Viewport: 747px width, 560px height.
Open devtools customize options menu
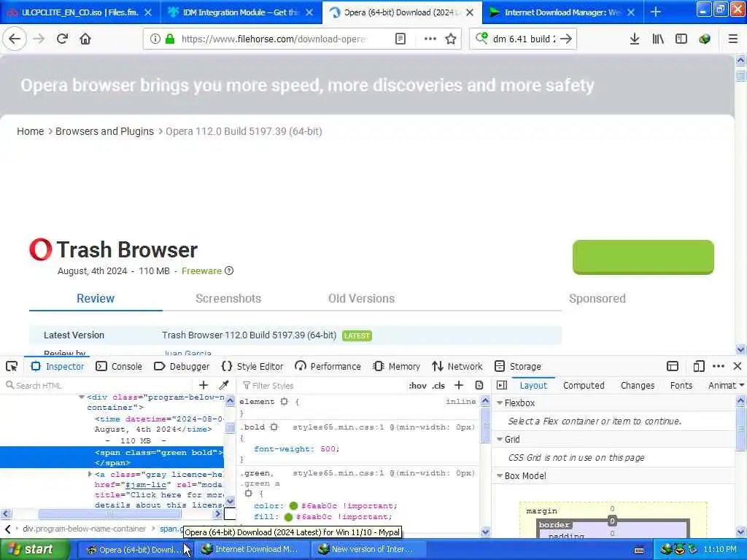pos(719,366)
